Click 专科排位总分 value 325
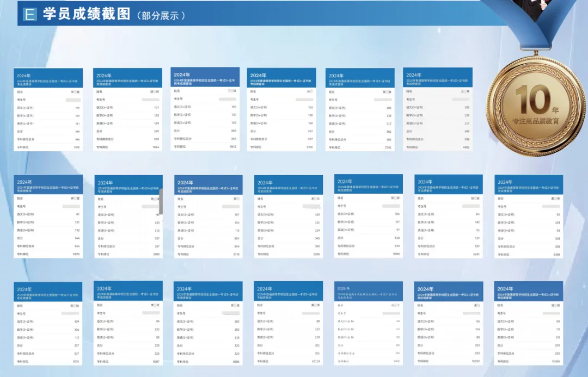 (x=157, y=354)
